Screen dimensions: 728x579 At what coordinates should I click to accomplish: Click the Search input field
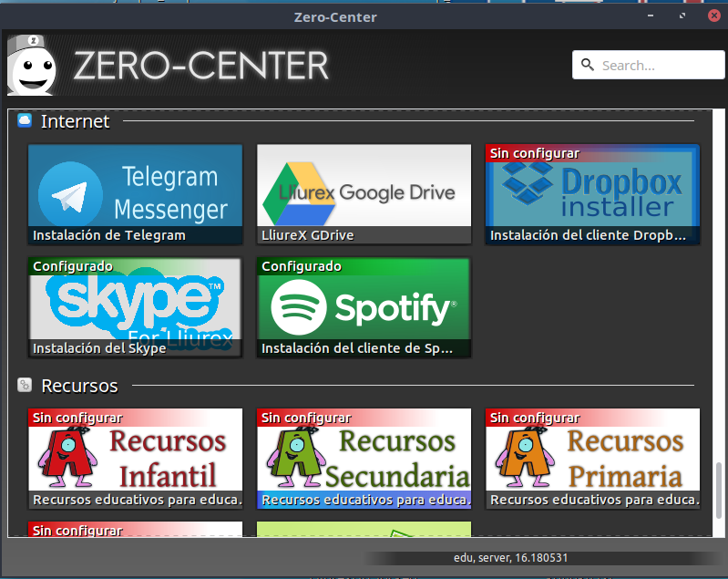[x=656, y=66]
